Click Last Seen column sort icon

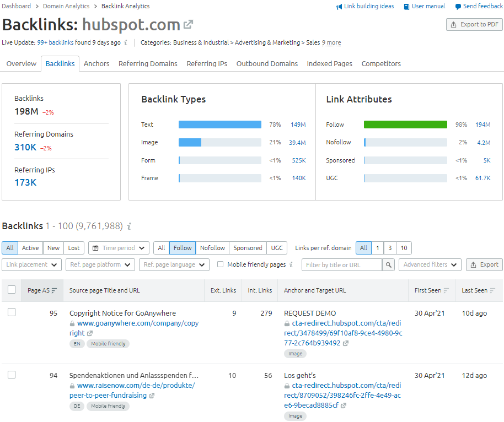(x=492, y=290)
